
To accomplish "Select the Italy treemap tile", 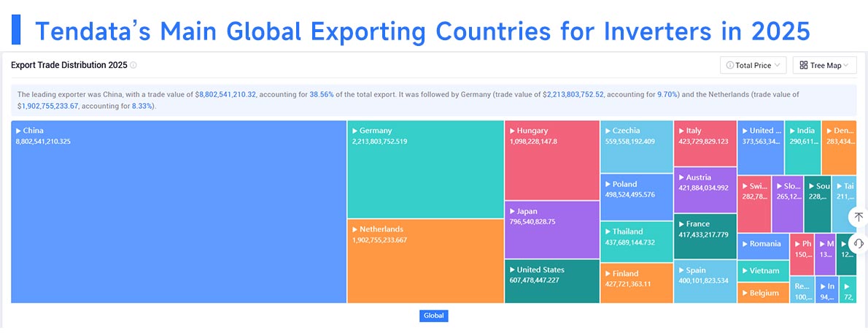I will [x=705, y=144].
